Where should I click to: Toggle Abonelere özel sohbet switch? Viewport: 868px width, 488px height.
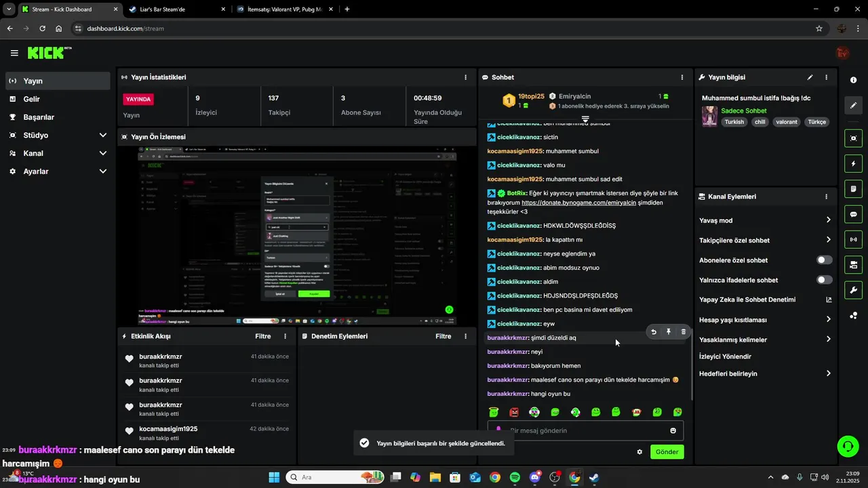click(x=825, y=260)
